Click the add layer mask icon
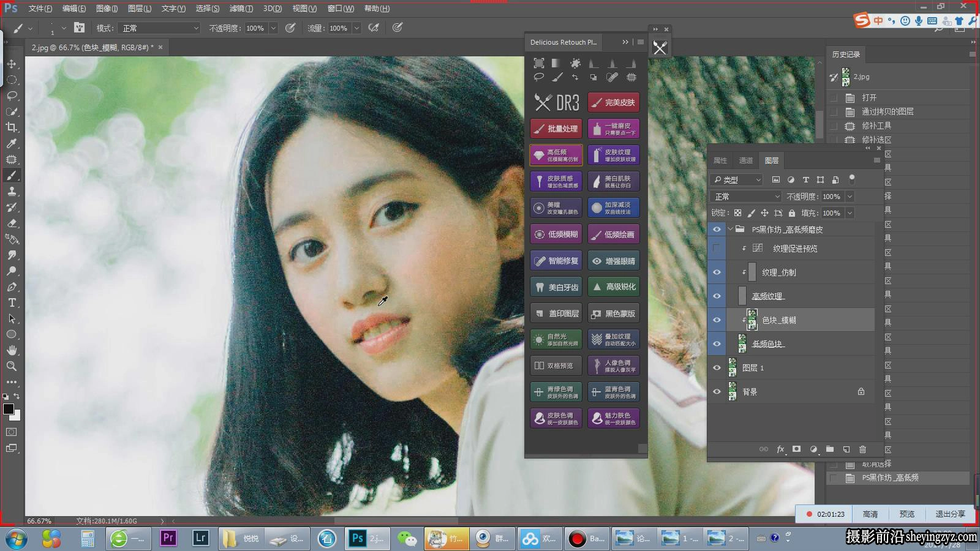 point(796,449)
